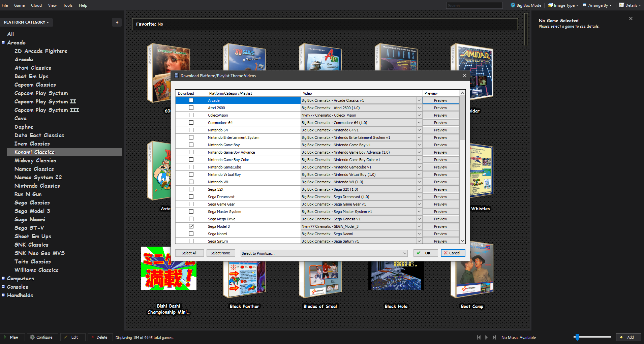
Task: Confirm the dialog with the OK button
Action: pyautogui.click(x=425, y=253)
